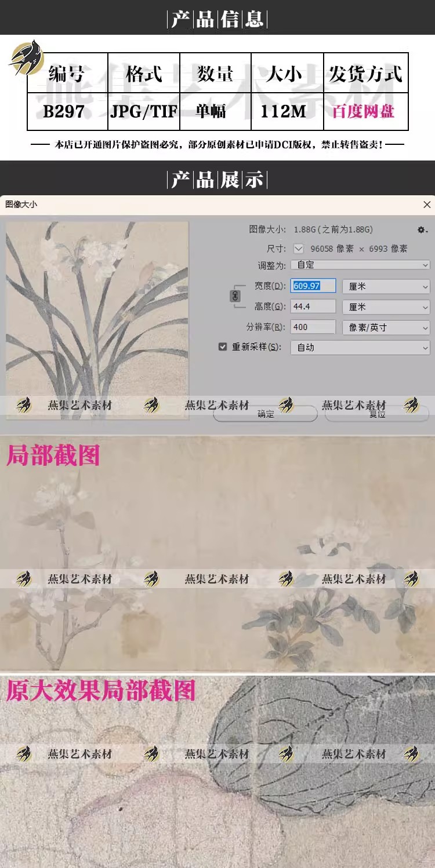Click the 分辨率 value field 400
The width and height of the screenshot is (435, 868).
pos(314,327)
